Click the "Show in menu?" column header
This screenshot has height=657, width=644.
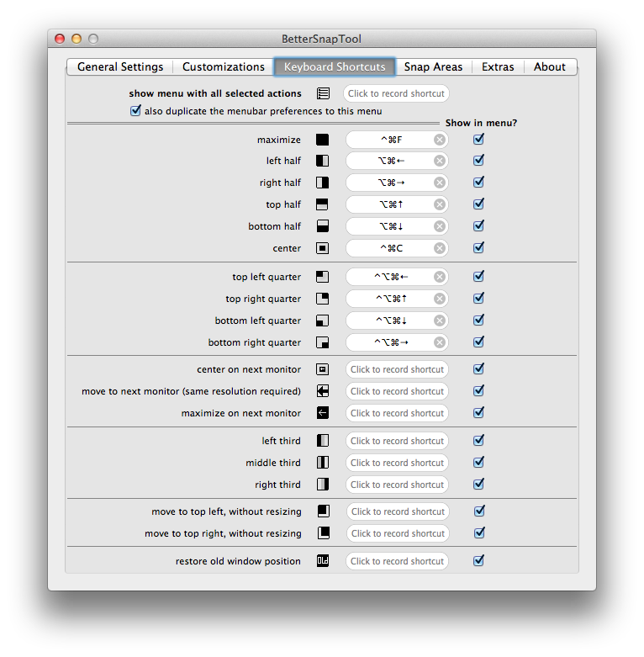point(481,123)
